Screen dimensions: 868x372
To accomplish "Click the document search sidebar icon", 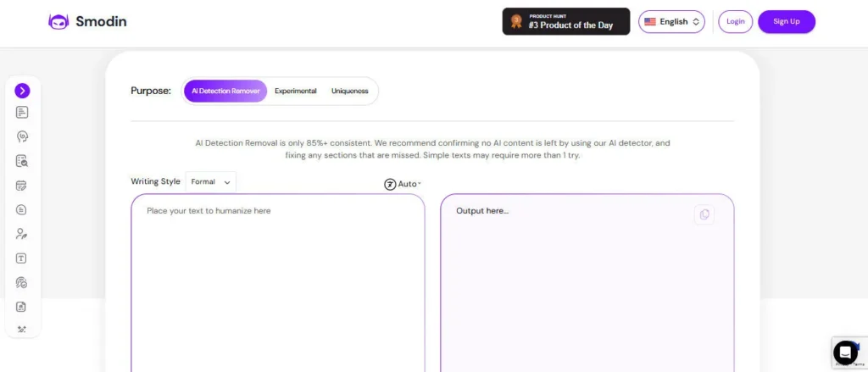I will coord(22,161).
